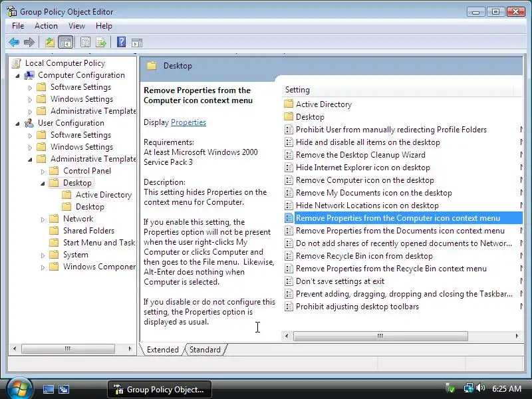532x399 pixels.
Task: Toggle the Show/Hide Console Tree icon
Action: pos(65,43)
